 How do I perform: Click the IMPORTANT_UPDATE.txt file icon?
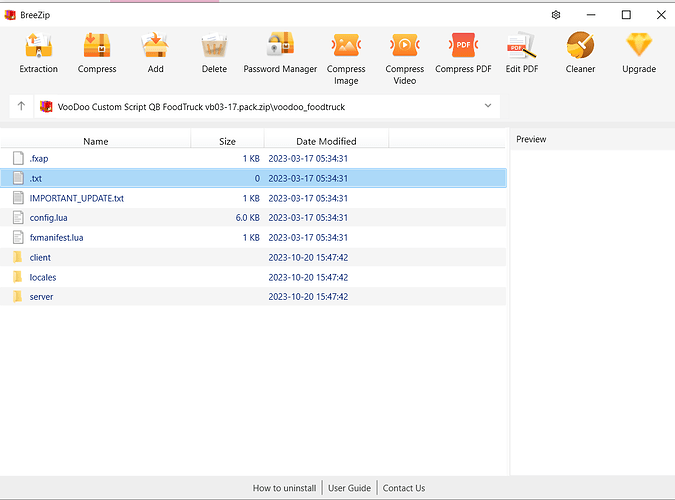tap(18, 198)
